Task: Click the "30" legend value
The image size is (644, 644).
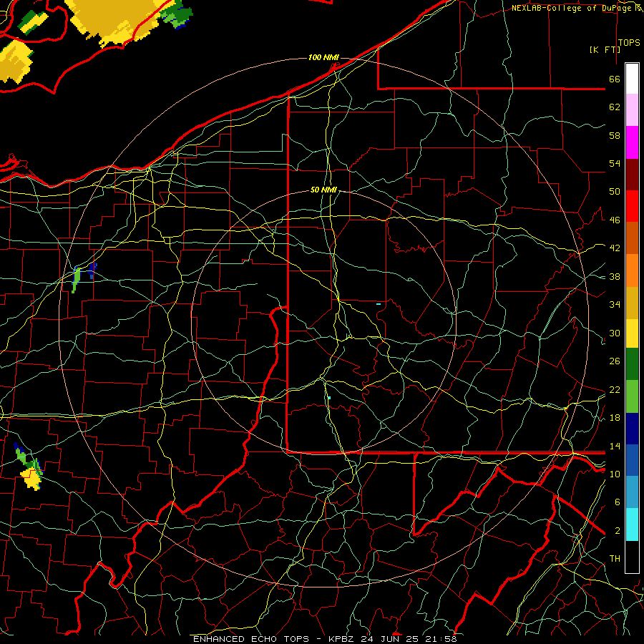Action: [x=615, y=333]
